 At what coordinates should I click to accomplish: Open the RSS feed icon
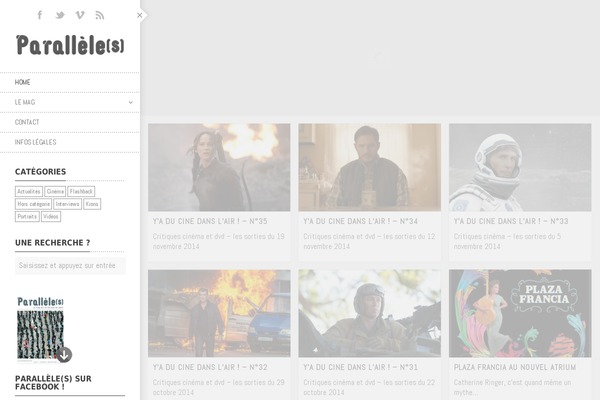point(99,15)
